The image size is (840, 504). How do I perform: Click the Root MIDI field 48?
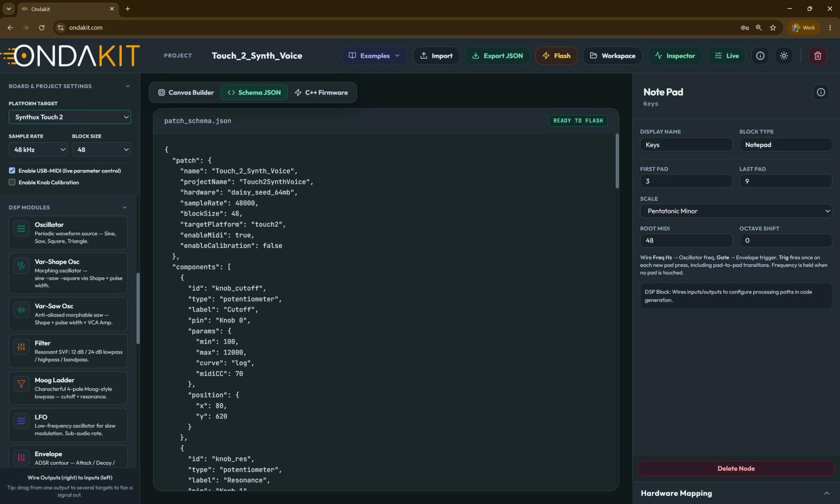pyautogui.click(x=686, y=240)
